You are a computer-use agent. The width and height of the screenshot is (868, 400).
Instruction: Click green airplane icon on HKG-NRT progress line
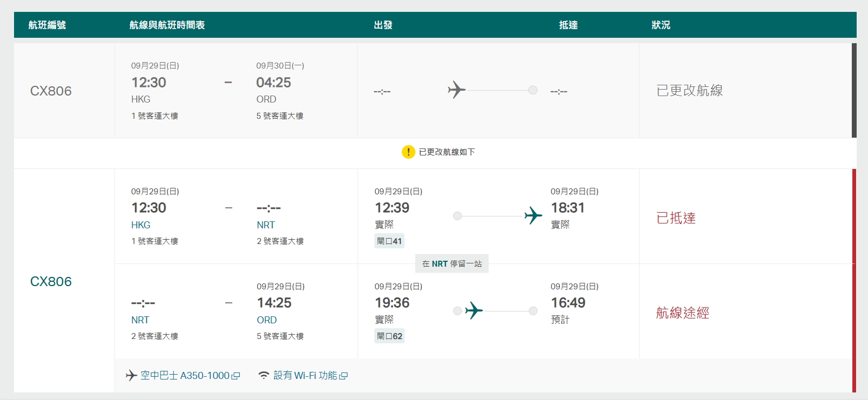(x=533, y=216)
